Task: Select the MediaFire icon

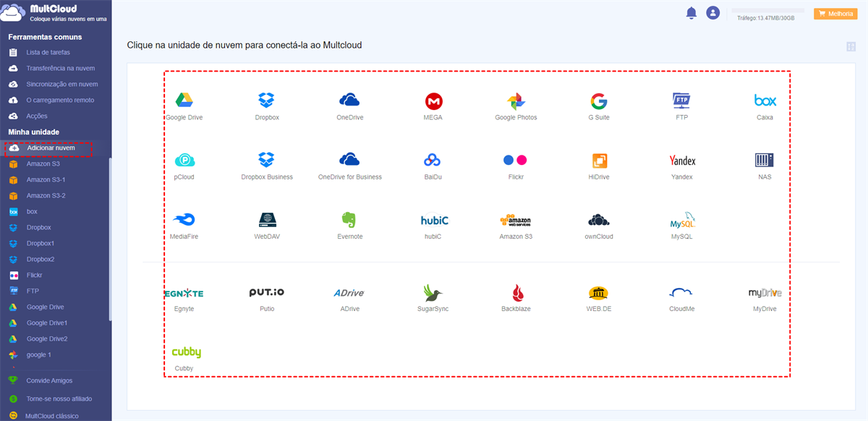Action: (x=184, y=220)
